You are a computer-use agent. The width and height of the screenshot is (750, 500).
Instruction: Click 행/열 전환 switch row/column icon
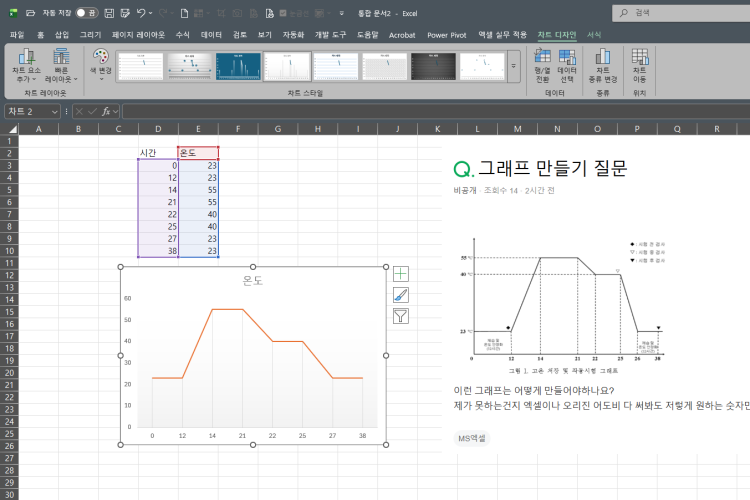tap(542, 66)
